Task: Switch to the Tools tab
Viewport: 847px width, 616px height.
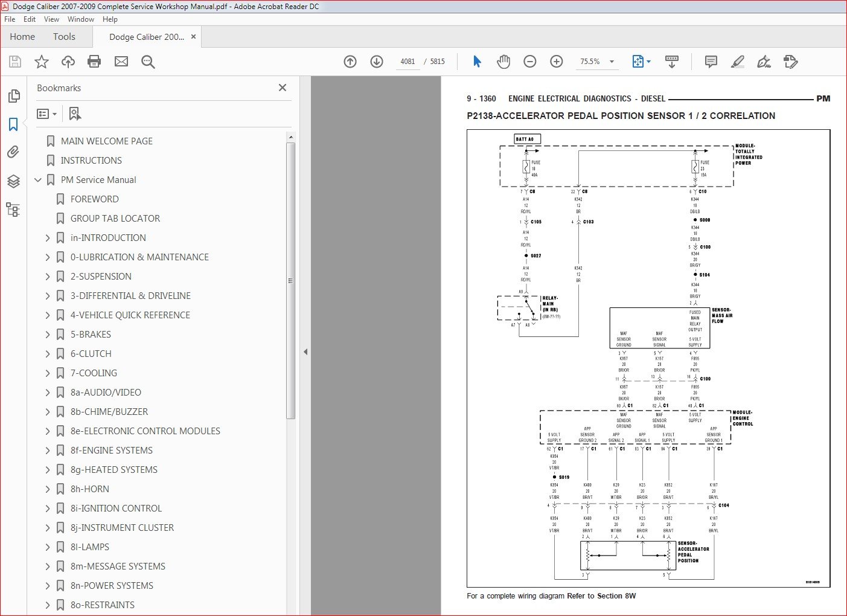Action: pos(64,37)
